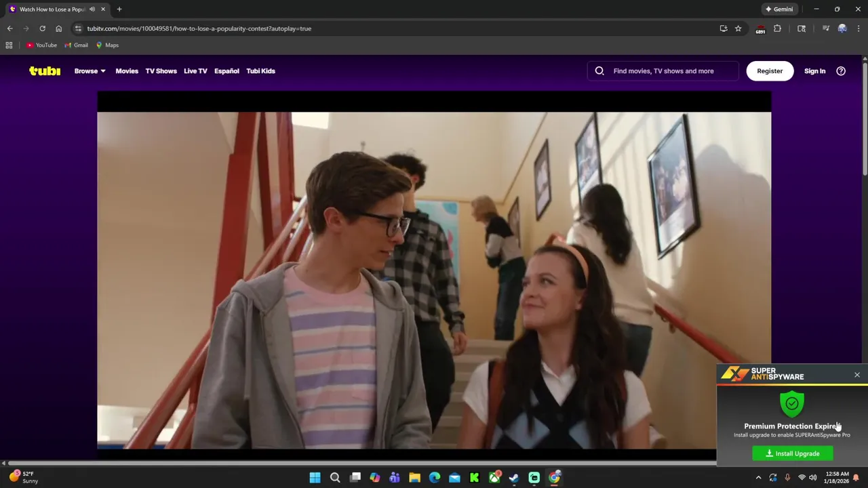Open the help question mark icon
Screen dimensions: 868x488
coord(841,70)
